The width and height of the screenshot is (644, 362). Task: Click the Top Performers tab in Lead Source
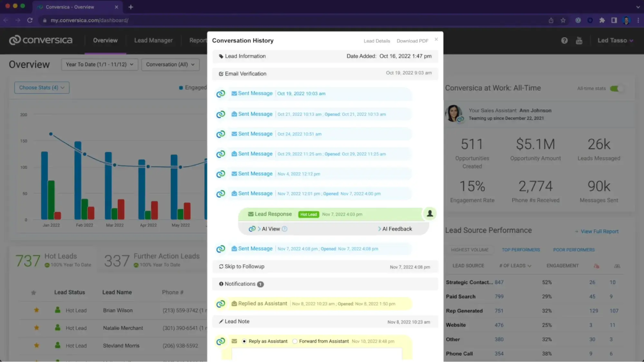521,250
